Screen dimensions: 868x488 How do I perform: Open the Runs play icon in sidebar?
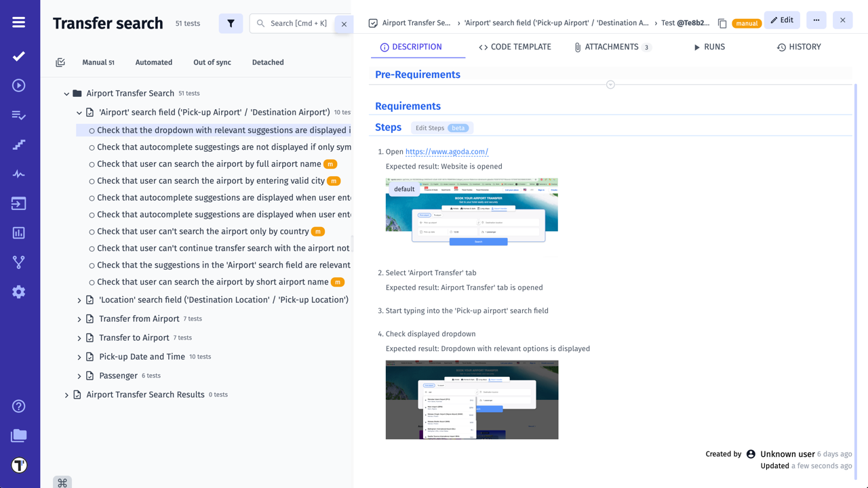(19, 85)
